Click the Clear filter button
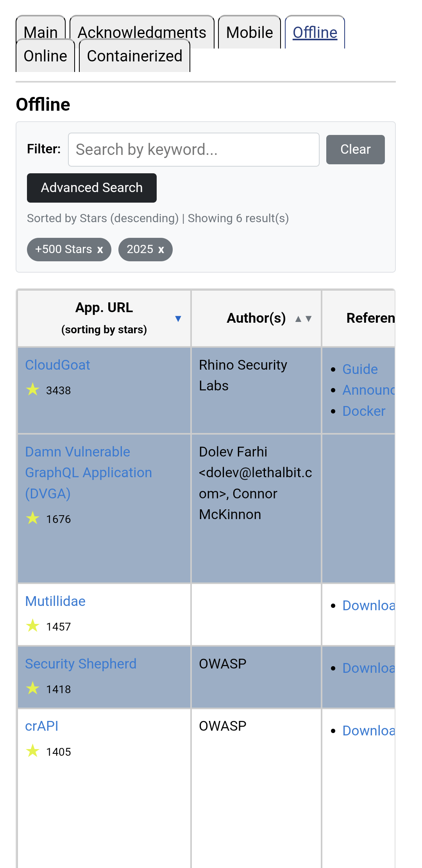 pyautogui.click(x=355, y=149)
